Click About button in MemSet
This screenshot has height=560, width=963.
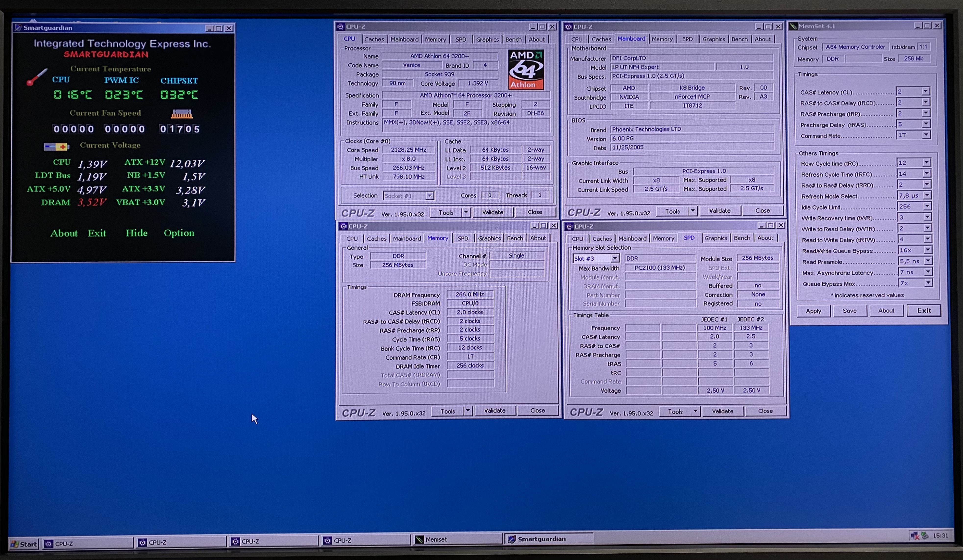(886, 311)
